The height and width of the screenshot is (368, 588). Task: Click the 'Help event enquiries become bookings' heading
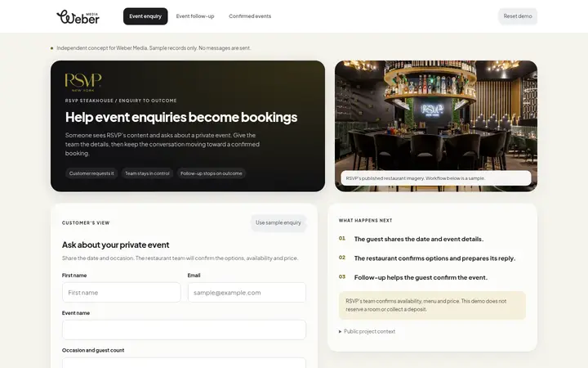181,117
